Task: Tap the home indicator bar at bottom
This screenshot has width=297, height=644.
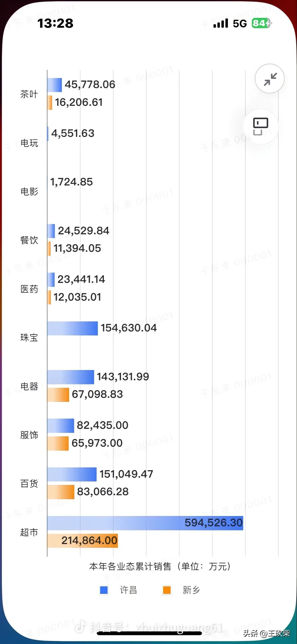Action: point(149,633)
